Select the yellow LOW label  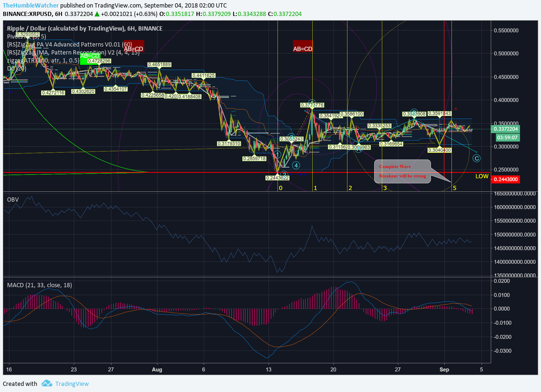click(482, 176)
